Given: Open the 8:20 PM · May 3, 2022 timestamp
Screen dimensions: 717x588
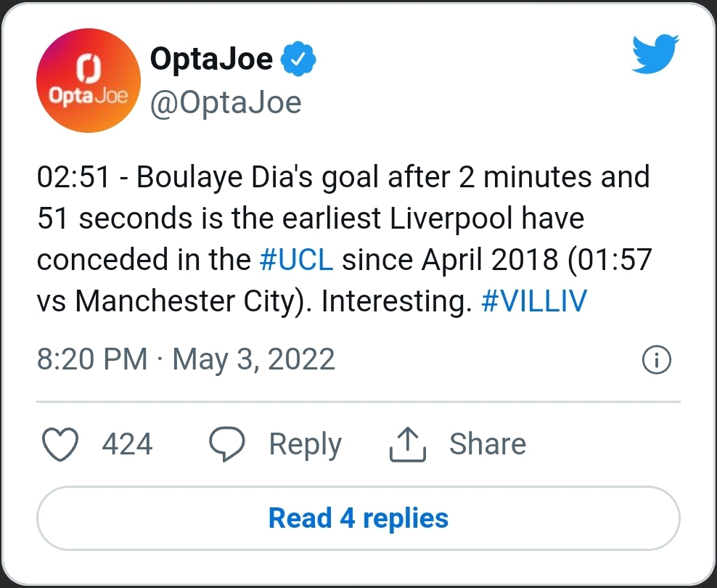Looking at the screenshot, I should 186,359.
